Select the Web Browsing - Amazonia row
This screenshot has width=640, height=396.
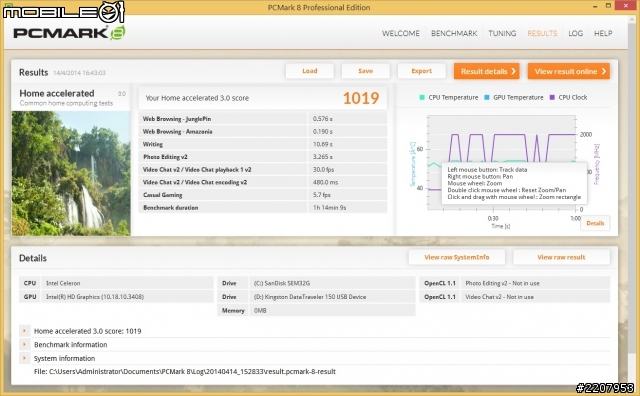pos(263,131)
